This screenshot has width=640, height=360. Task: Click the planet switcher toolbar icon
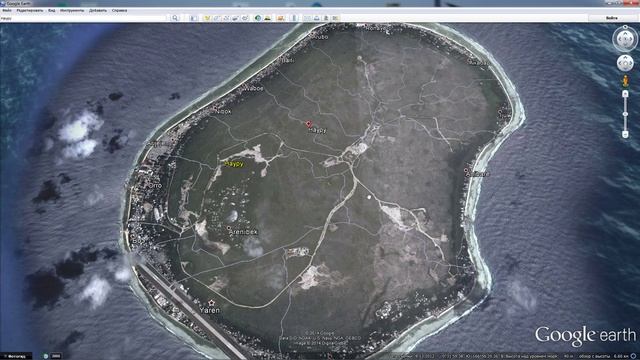click(280, 18)
